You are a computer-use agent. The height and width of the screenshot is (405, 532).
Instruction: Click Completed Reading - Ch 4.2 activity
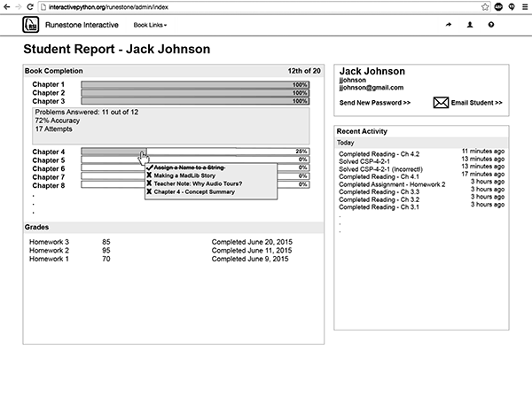[x=379, y=154]
